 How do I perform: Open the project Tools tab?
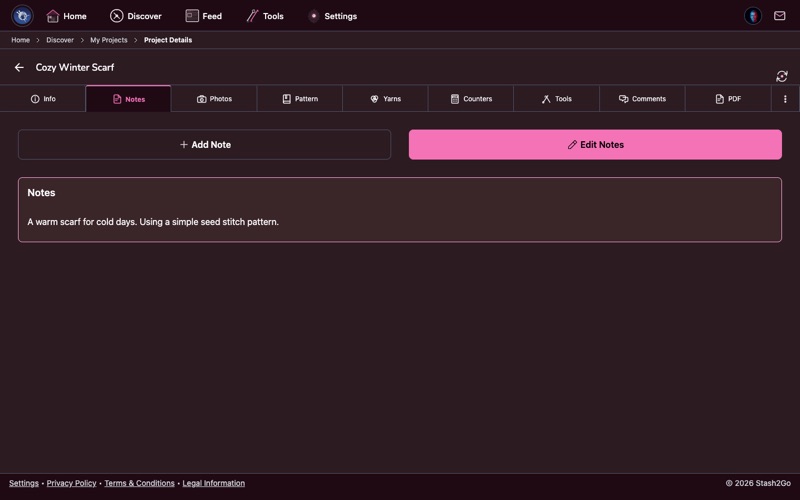click(557, 98)
